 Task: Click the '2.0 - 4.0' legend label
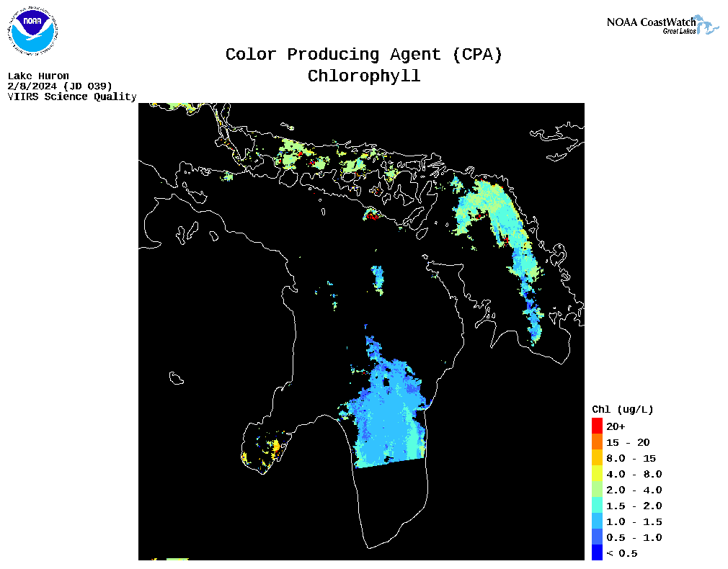[x=634, y=490]
